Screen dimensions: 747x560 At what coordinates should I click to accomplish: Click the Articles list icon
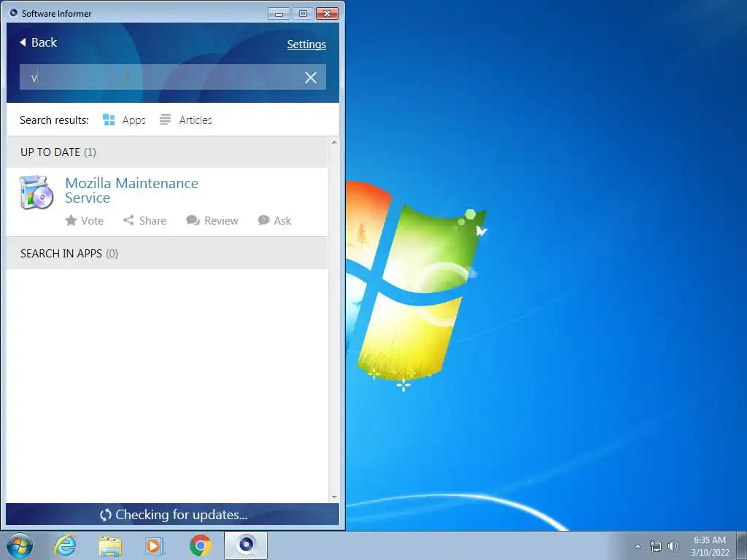pyautogui.click(x=165, y=120)
